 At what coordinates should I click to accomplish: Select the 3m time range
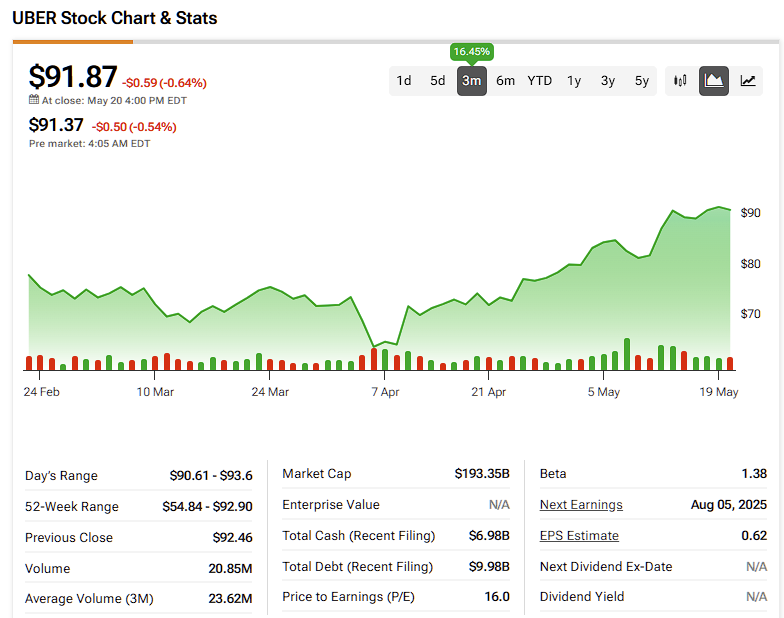pyautogui.click(x=472, y=80)
